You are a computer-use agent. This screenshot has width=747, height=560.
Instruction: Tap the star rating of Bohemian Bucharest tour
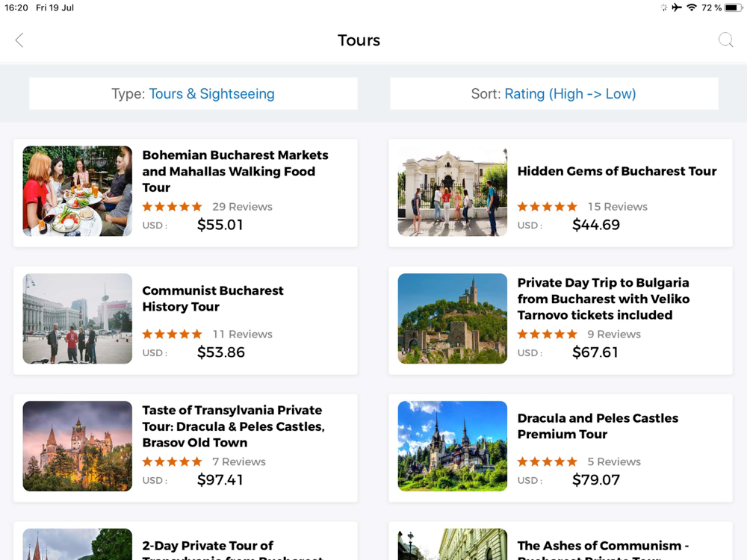pyautogui.click(x=172, y=207)
